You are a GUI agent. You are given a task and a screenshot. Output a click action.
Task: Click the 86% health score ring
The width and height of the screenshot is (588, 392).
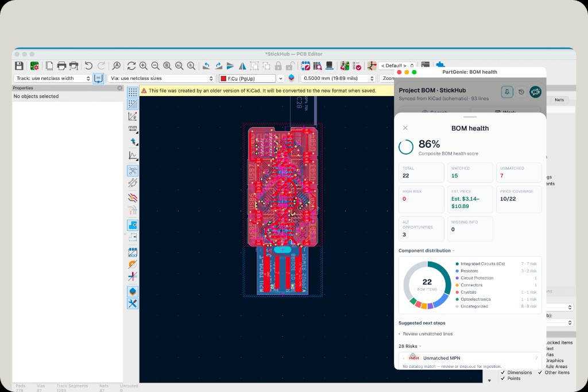tap(406, 147)
